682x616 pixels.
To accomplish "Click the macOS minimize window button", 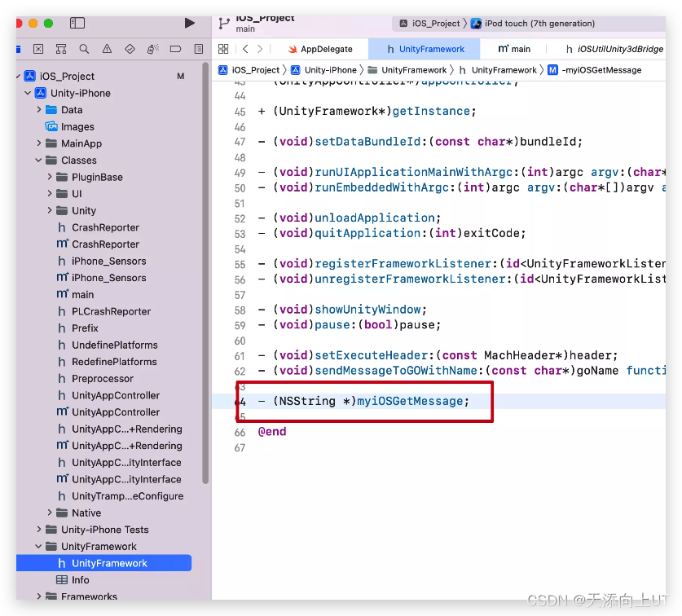I will [33, 23].
